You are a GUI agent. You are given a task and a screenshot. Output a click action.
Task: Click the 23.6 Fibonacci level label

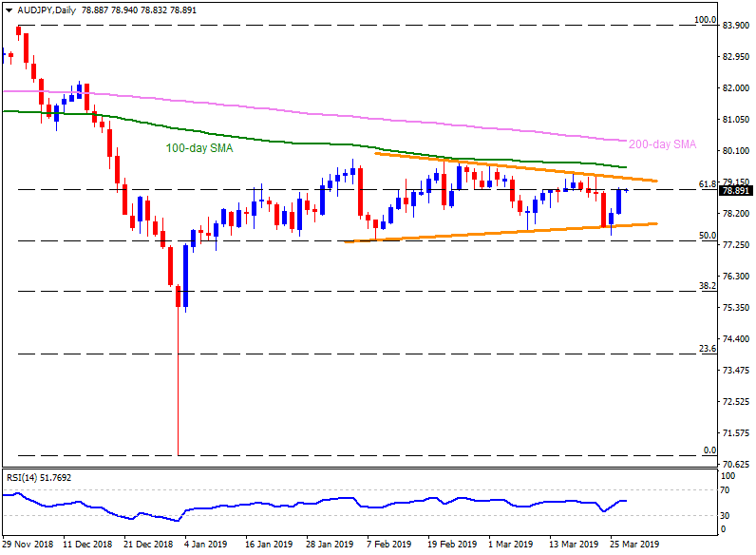coord(707,349)
